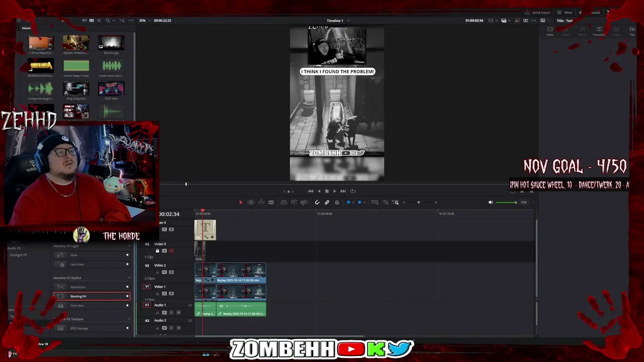Open media pool three-dot options menu
Viewport: 644px width, 362px height.
131,21
